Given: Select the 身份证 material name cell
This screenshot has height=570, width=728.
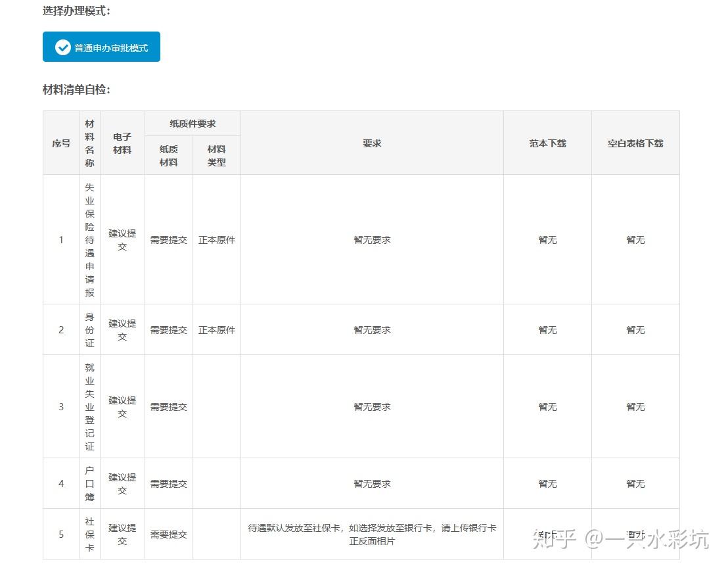Looking at the screenshot, I should click(89, 330).
